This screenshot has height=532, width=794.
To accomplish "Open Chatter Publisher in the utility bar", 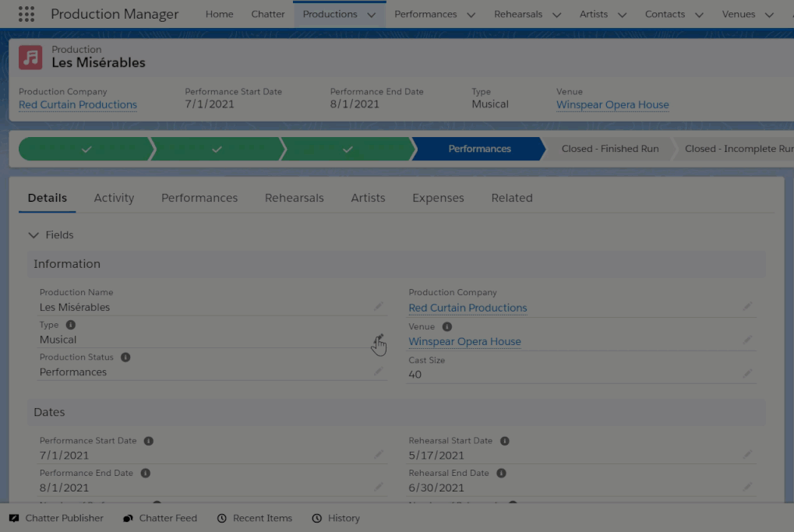I will click(56, 518).
